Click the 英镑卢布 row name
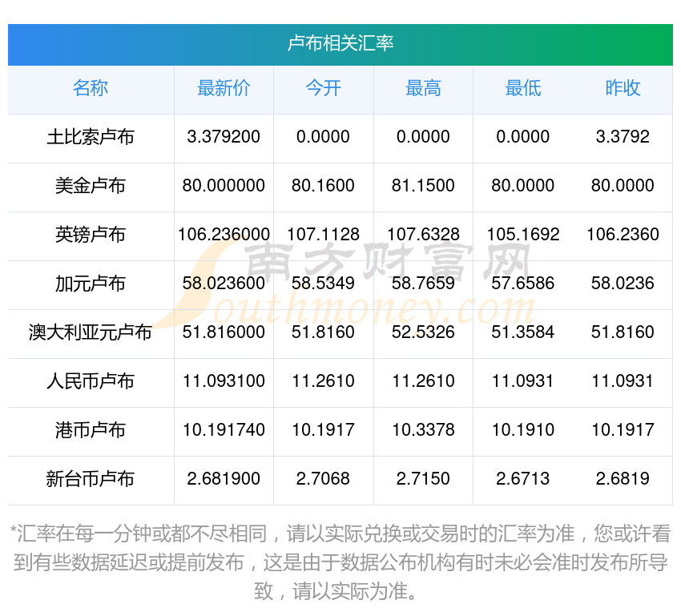Image resolution: width=681 pixels, height=616 pixels. tap(91, 235)
